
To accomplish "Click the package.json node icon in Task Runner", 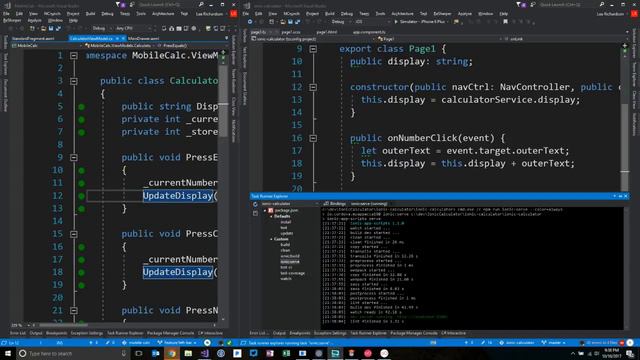I will [270, 210].
